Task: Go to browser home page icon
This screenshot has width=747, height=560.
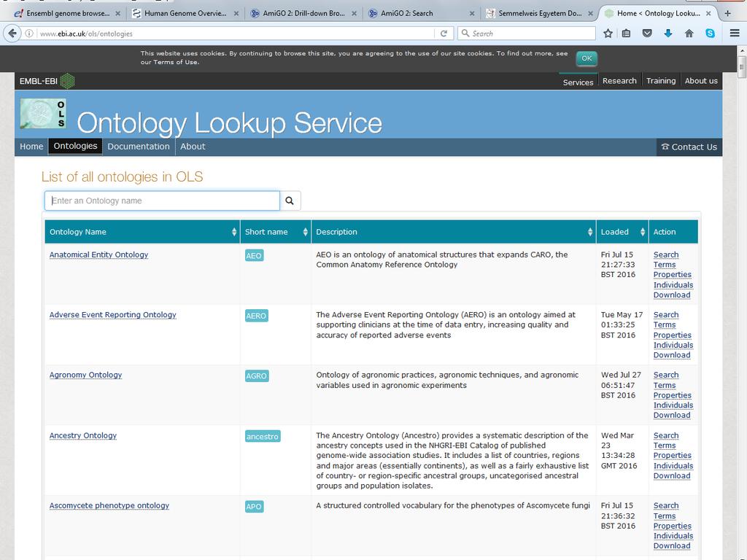Action: tap(689, 34)
